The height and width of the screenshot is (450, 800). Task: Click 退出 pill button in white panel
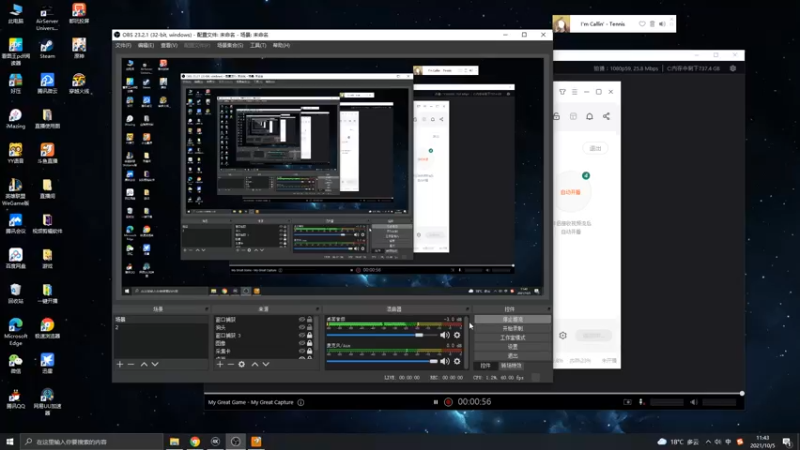point(595,148)
